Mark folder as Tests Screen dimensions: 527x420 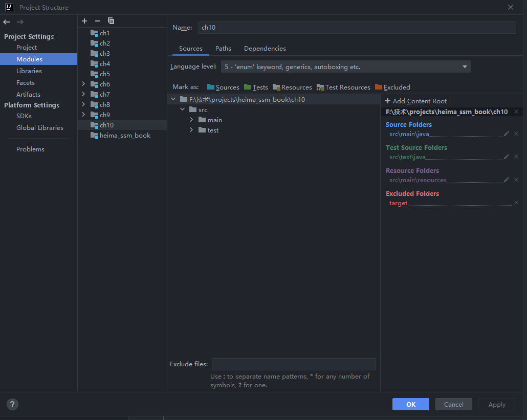click(x=256, y=87)
